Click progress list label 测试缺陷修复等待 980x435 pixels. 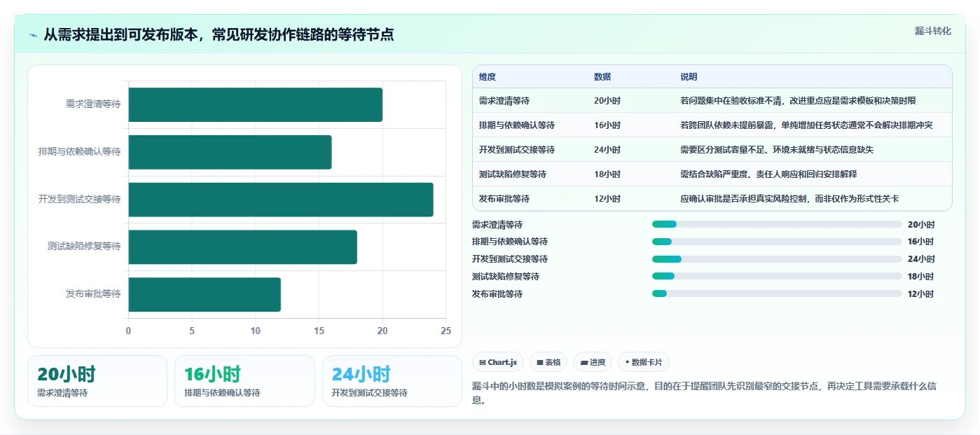506,277
